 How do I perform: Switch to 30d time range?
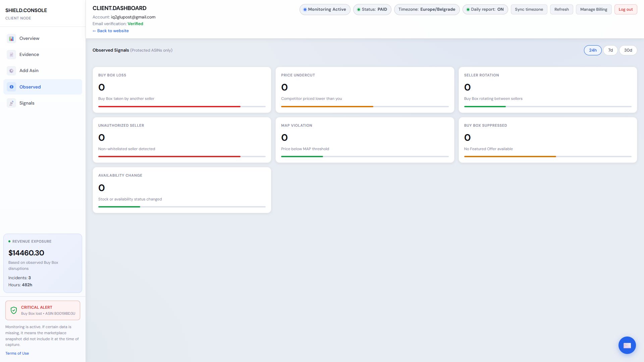(x=628, y=50)
